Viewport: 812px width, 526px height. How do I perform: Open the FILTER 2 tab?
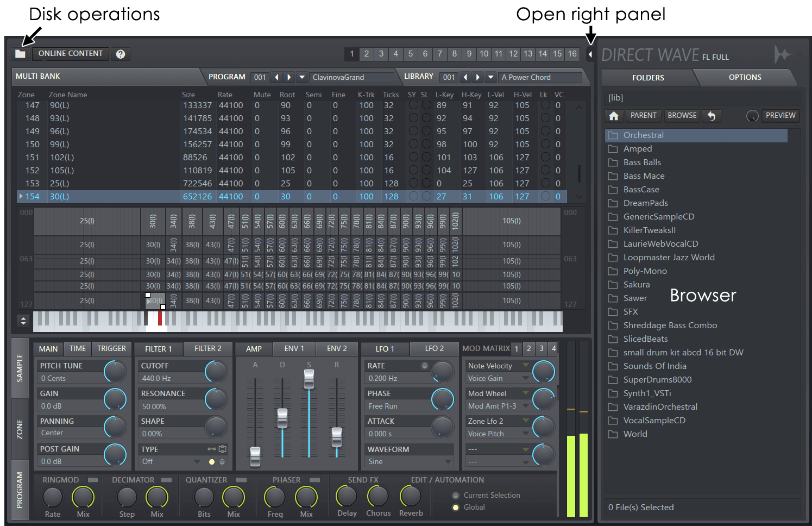coord(208,349)
